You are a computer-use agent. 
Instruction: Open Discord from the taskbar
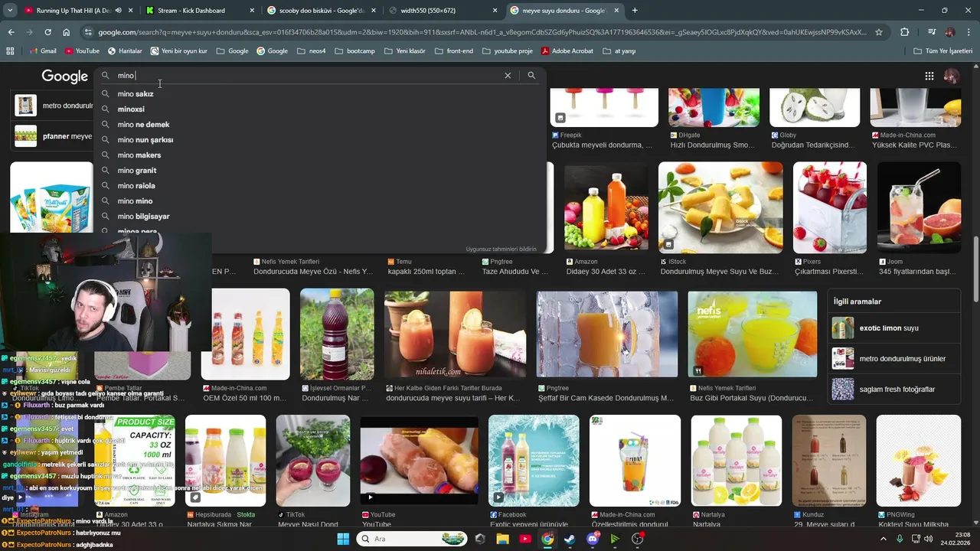pyautogui.click(x=593, y=539)
